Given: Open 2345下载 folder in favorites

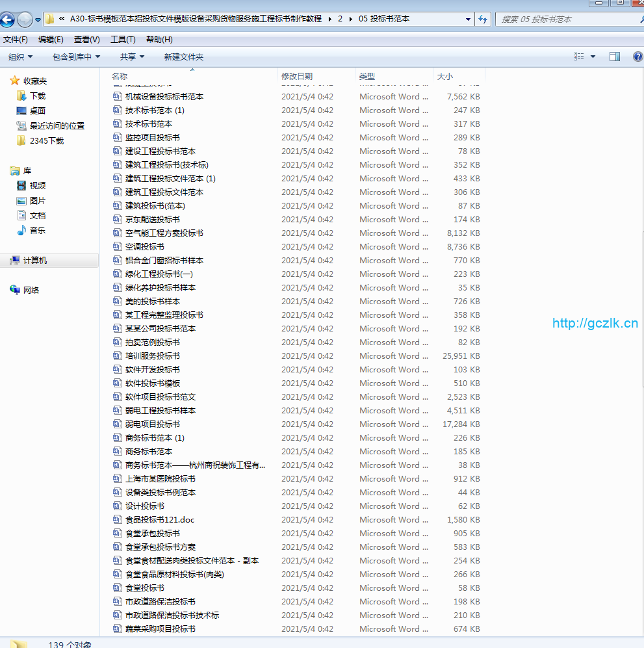Looking at the screenshot, I should [x=46, y=140].
